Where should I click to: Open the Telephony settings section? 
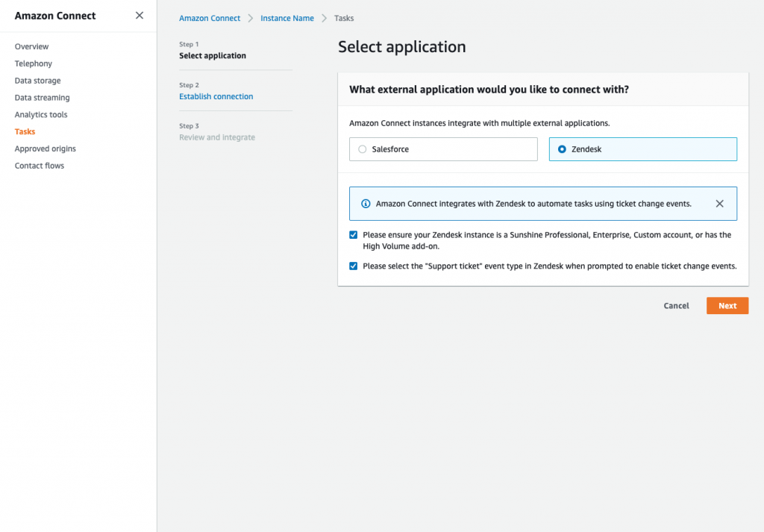pyautogui.click(x=33, y=63)
